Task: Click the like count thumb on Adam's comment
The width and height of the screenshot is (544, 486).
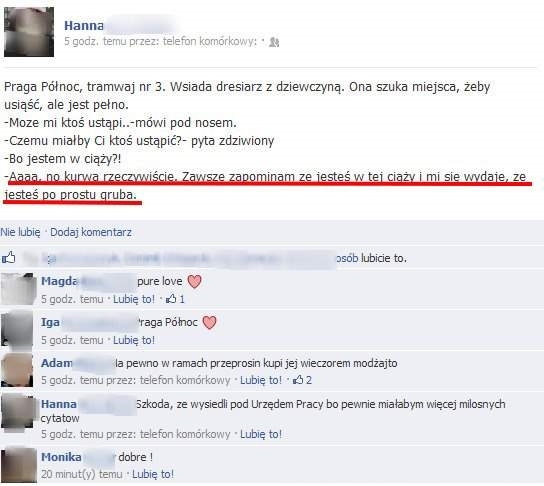Action: pos(298,380)
